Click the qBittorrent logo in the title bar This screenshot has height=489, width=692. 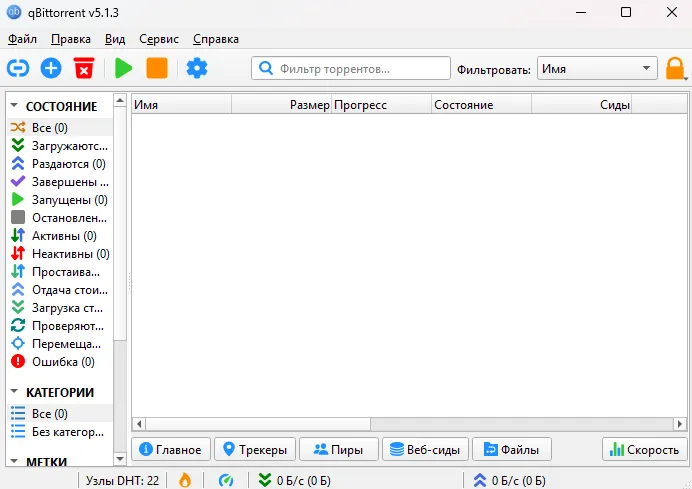pyautogui.click(x=14, y=12)
